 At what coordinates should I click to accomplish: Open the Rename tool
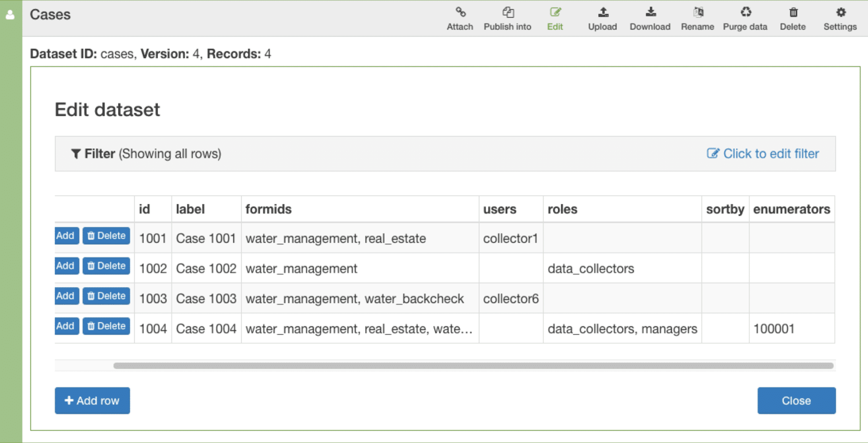(697, 18)
